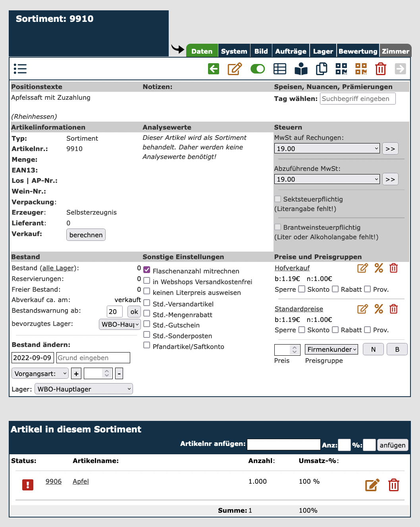The image size is (420, 527).
Task: Click the dark blue QR code icon
Action: click(341, 69)
